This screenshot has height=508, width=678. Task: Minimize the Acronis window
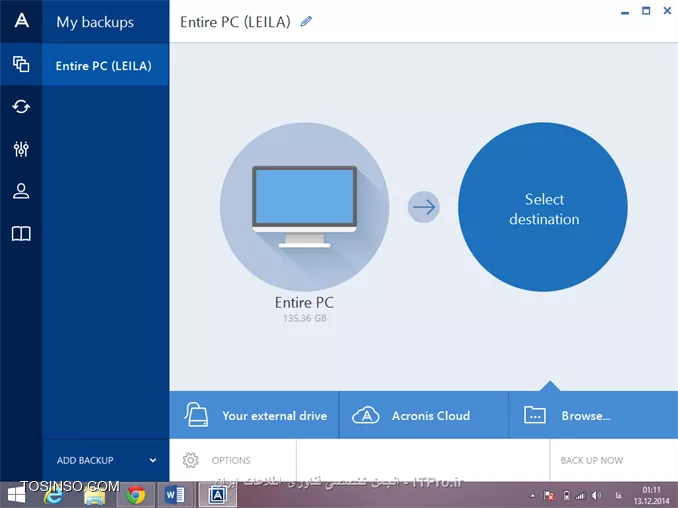625,12
